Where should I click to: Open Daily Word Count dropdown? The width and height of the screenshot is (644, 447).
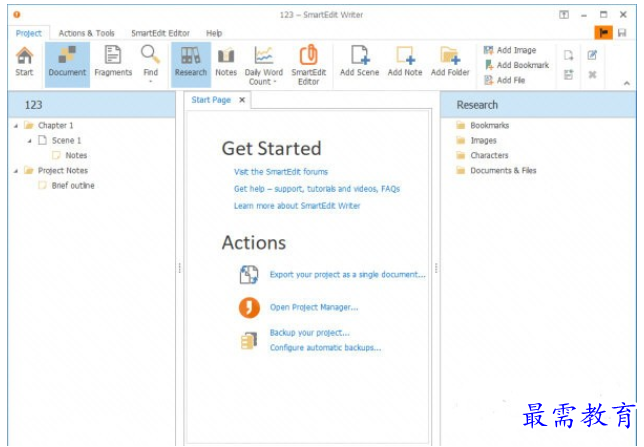[x=264, y=65]
